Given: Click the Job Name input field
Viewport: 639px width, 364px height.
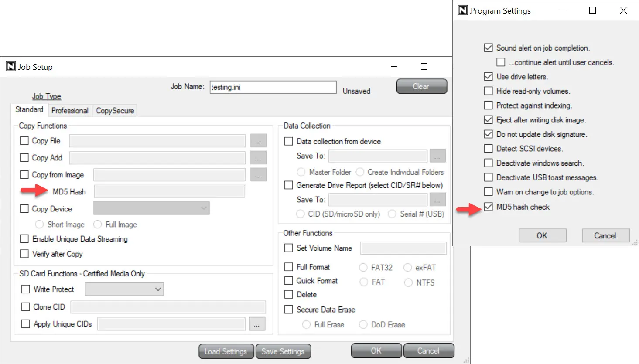Looking at the screenshot, I should (x=273, y=87).
